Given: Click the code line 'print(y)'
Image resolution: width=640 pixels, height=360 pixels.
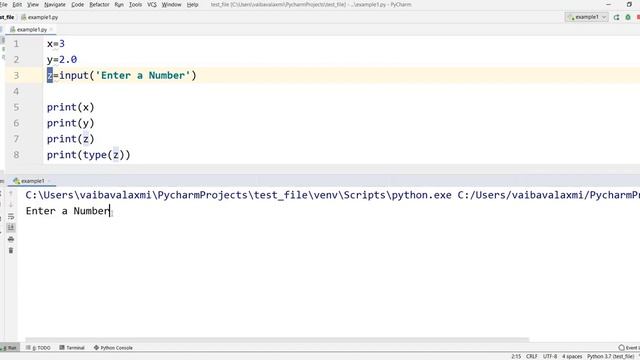Looking at the screenshot, I should [71, 123].
